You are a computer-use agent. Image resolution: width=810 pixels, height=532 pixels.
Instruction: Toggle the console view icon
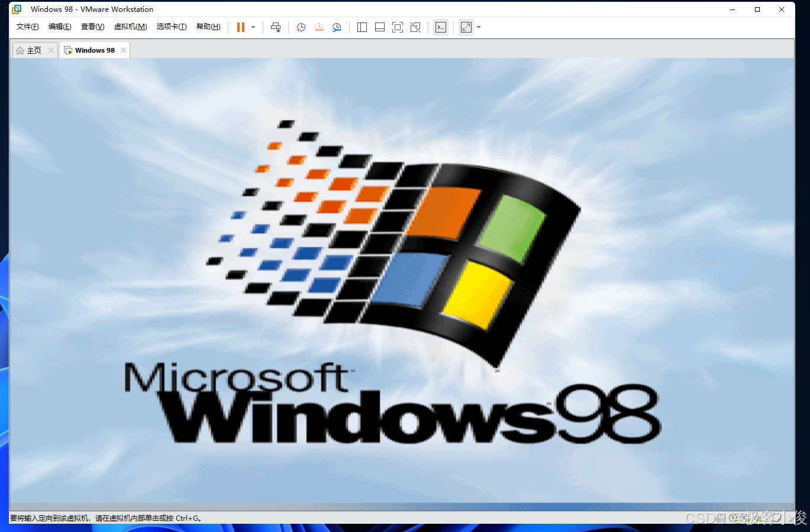441,27
